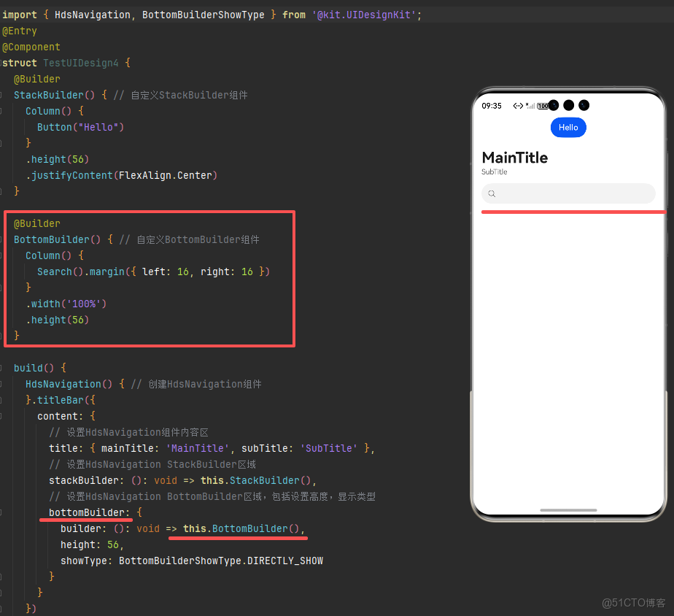The height and width of the screenshot is (616, 674).
Task: Click this.BottomBuilder() in the builder property
Action: coord(241,528)
